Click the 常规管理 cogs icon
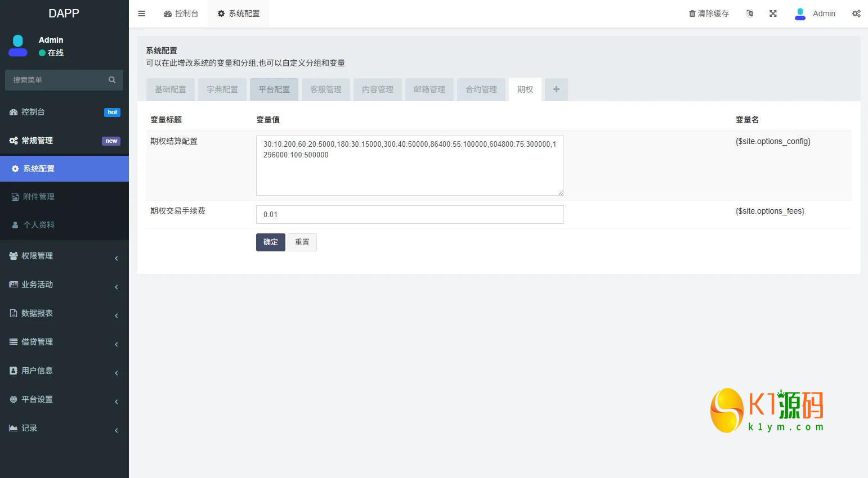 [x=14, y=141]
